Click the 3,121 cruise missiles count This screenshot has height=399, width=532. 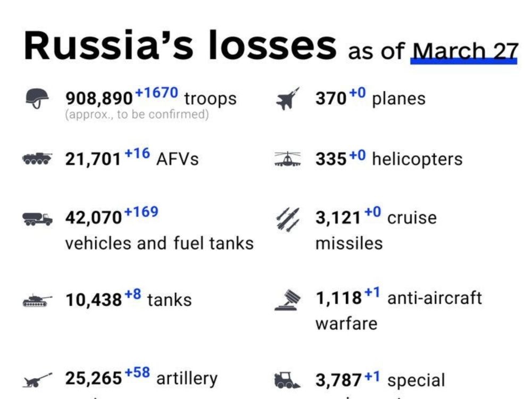338,218
